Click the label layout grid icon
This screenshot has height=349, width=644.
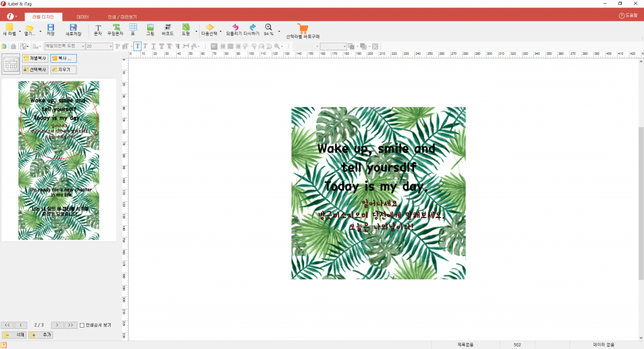pyautogui.click(x=11, y=64)
